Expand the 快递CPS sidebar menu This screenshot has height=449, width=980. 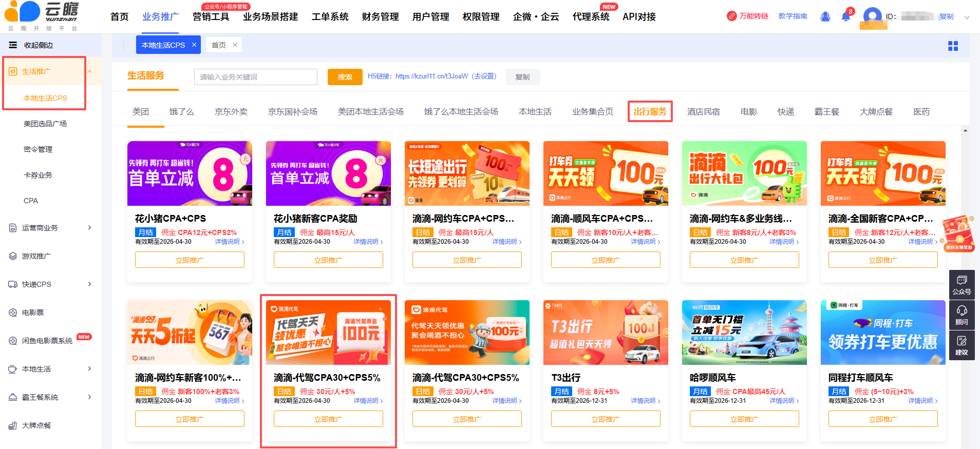(89, 284)
